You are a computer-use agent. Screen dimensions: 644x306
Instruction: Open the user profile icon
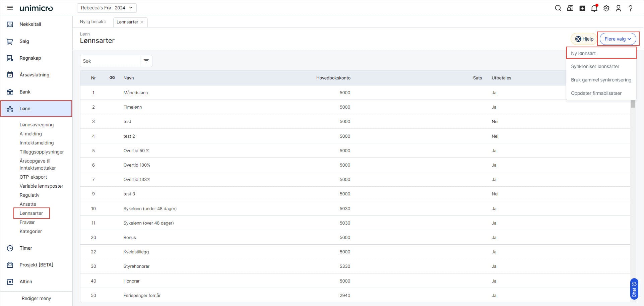pos(618,8)
